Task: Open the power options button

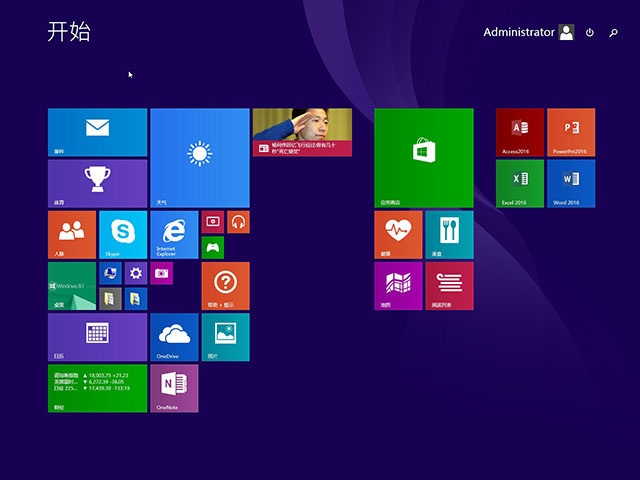Action: pos(590,33)
